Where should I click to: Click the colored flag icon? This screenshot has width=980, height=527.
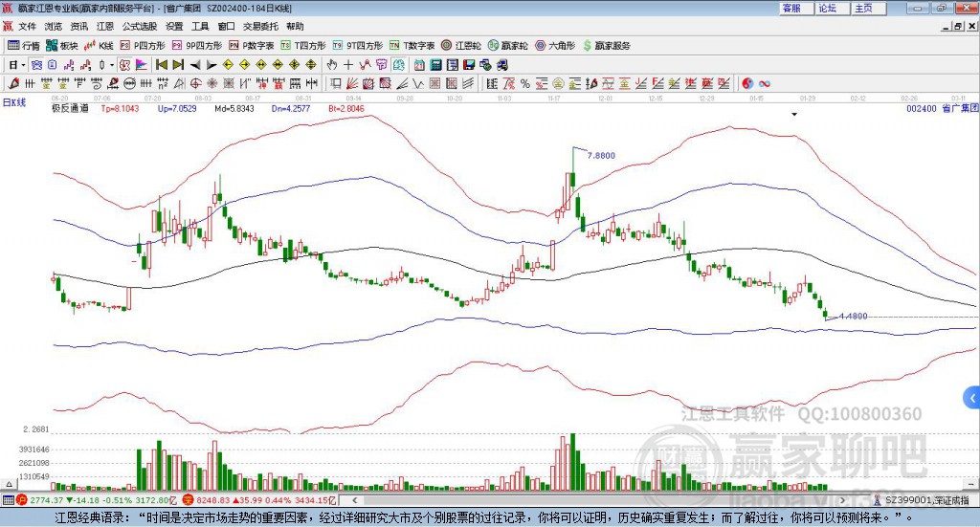click(x=142, y=65)
